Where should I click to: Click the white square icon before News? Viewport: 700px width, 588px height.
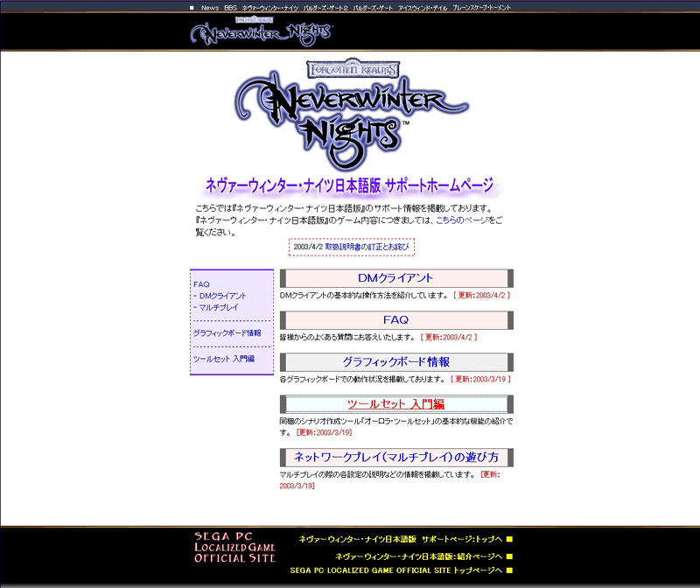(x=192, y=8)
